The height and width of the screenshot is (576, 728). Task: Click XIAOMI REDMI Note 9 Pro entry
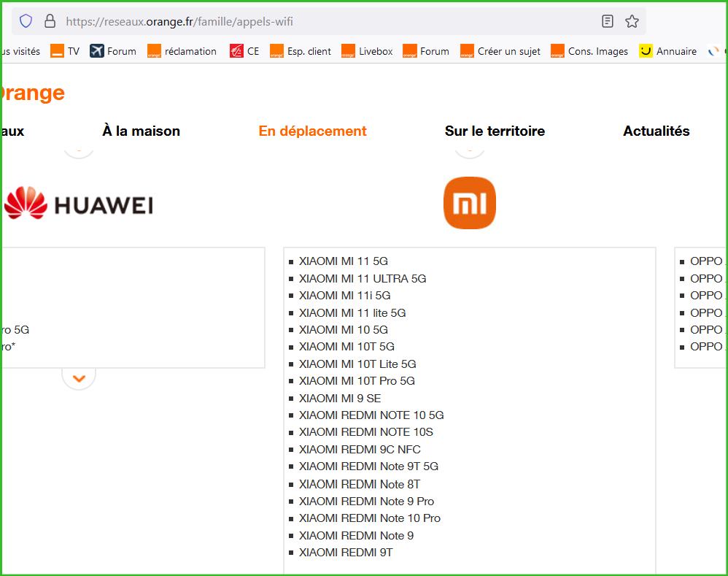(366, 502)
